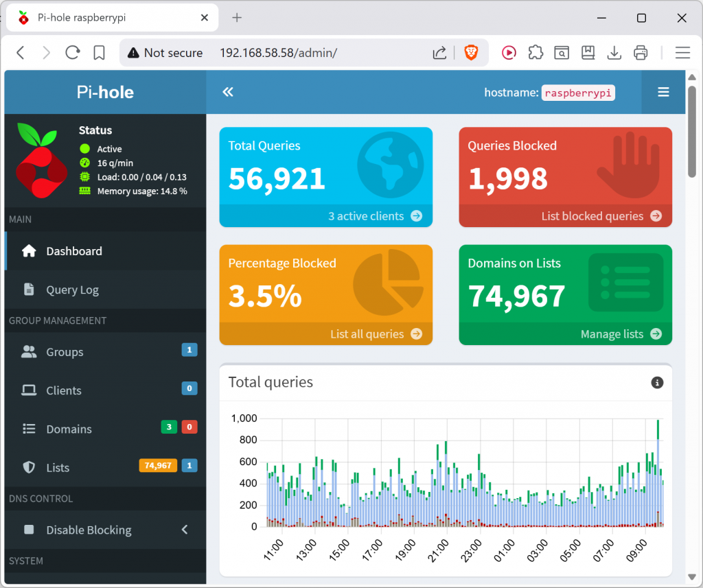Image resolution: width=703 pixels, height=588 pixels.
Task: Open Query Log in sidebar
Action: (72, 290)
